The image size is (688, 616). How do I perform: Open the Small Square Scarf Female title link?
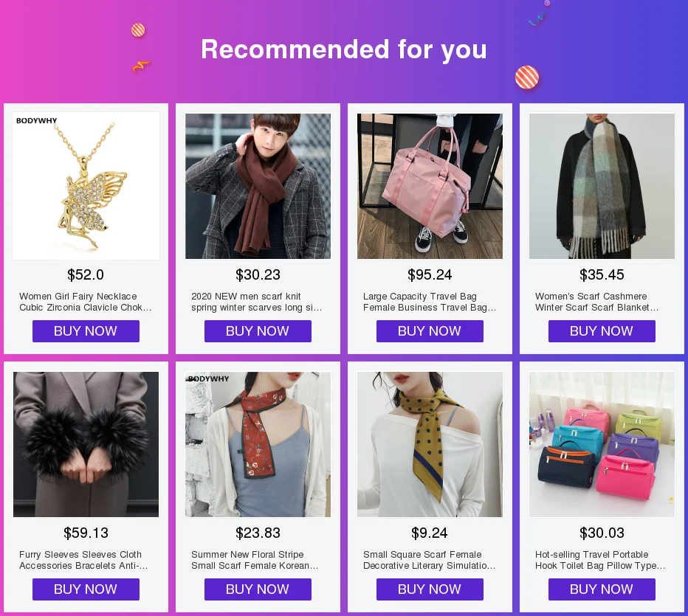(x=429, y=560)
